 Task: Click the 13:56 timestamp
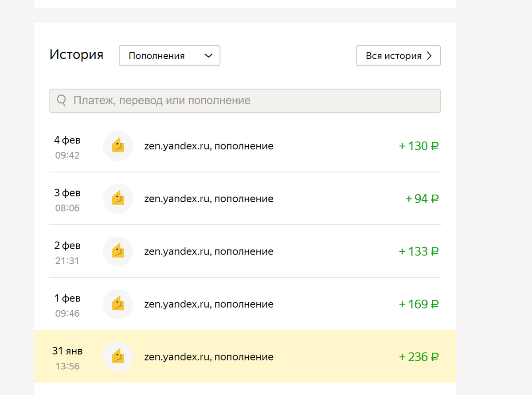67,366
